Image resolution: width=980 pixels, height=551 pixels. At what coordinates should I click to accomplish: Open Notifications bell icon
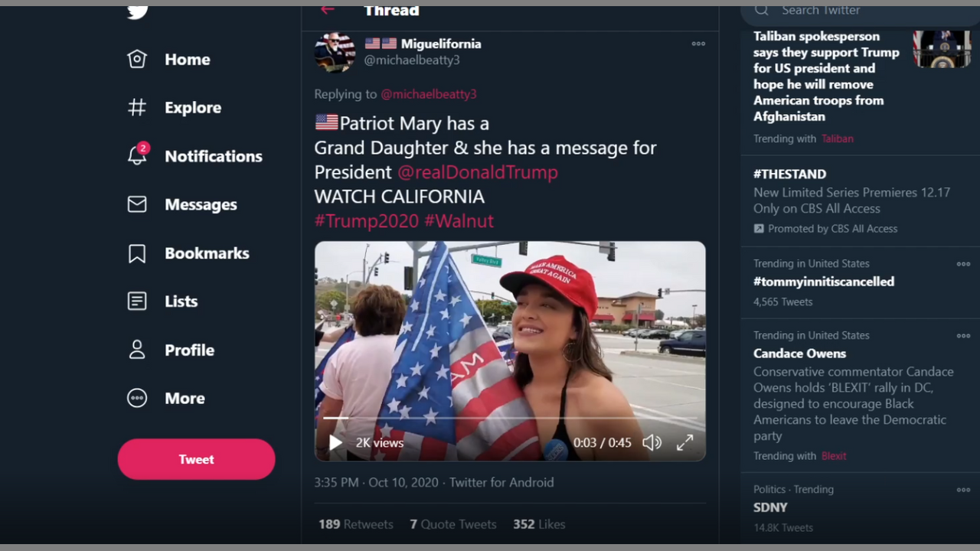pos(137,155)
